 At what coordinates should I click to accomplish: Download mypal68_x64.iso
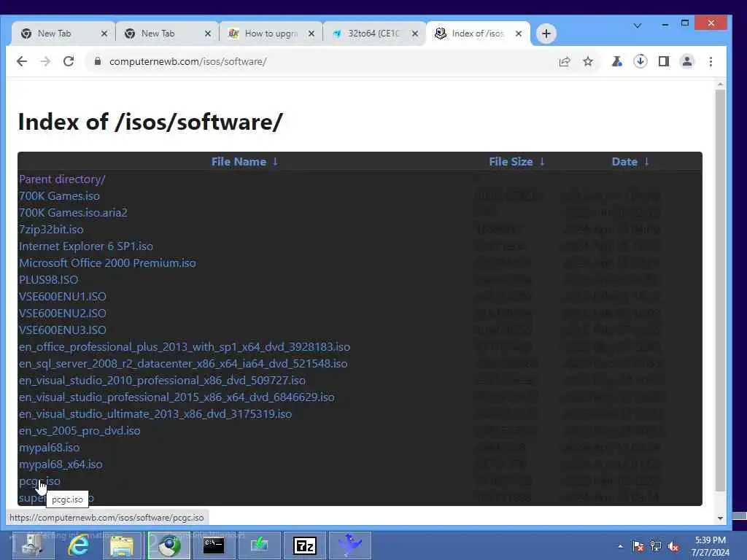pos(61,464)
